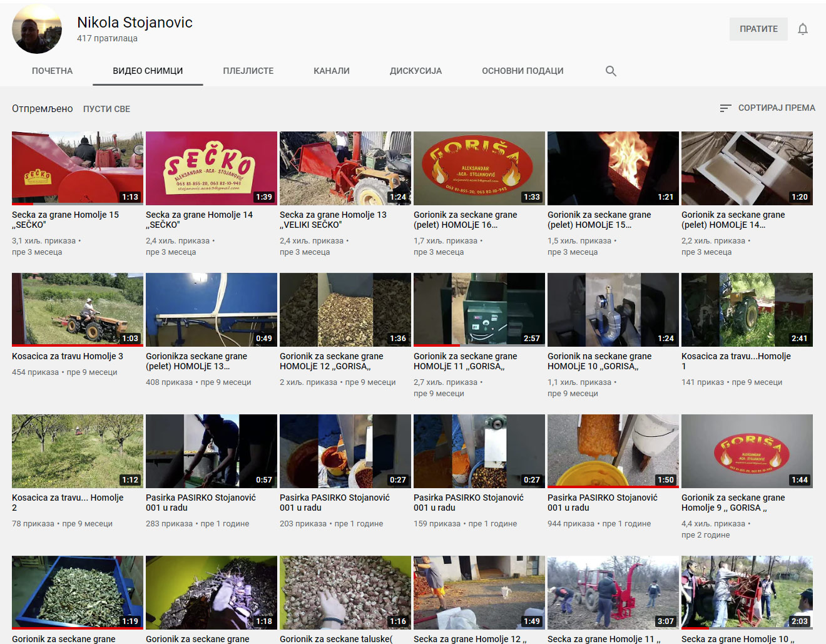Subscribe using the ПРАТИТЕ button

tap(758, 29)
